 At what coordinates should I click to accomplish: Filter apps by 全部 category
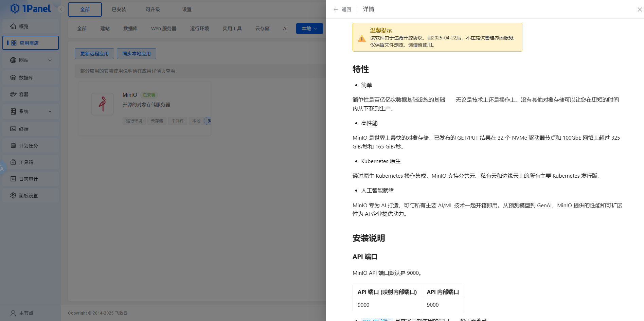coord(82,29)
